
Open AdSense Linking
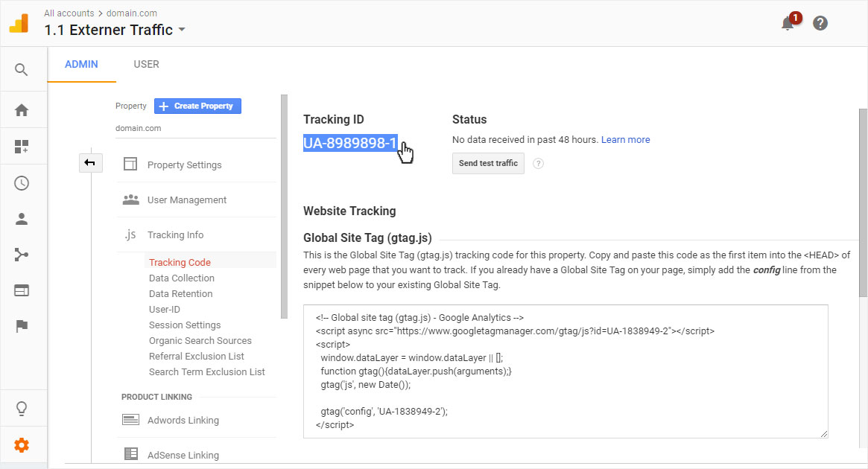pyautogui.click(x=183, y=455)
